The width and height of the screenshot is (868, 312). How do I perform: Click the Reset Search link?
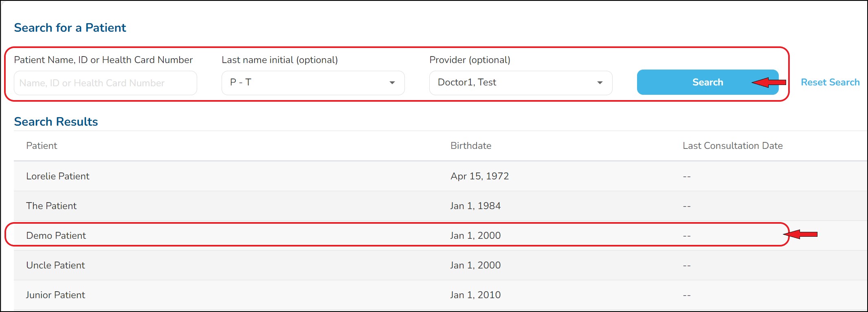tap(830, 83)
